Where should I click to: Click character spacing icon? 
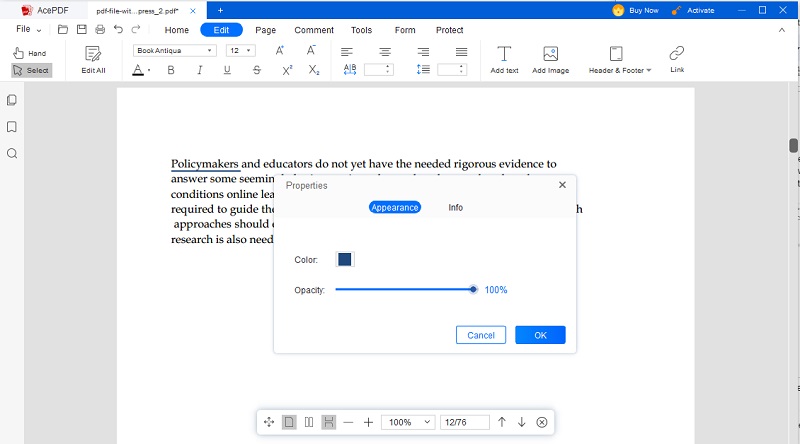[350, 69]
